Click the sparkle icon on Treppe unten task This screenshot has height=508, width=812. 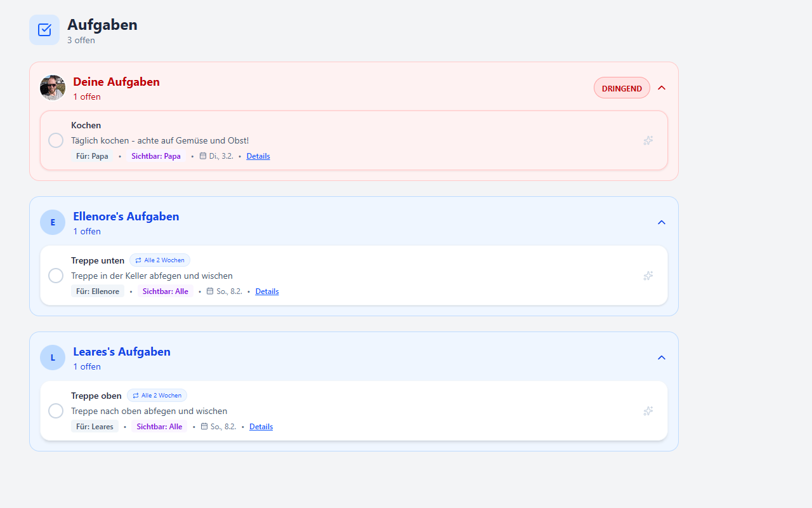click(x=648, y=276)
